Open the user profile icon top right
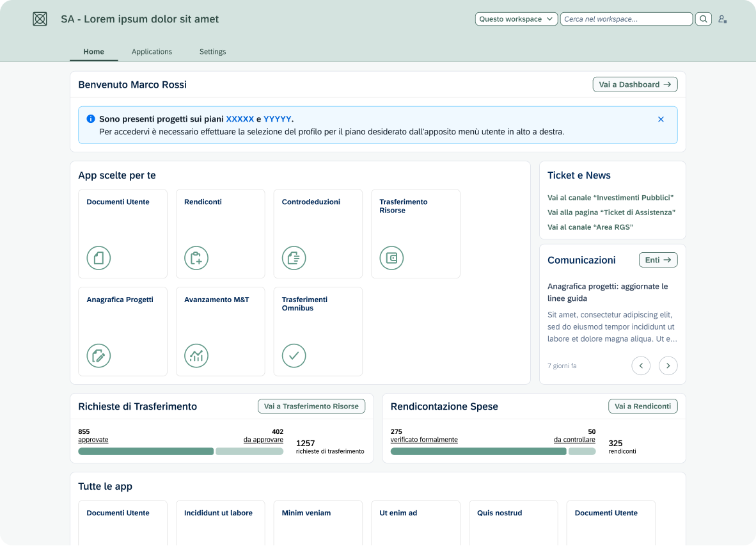The width and height of the screenshot is (756, 546). pos(722,19)
